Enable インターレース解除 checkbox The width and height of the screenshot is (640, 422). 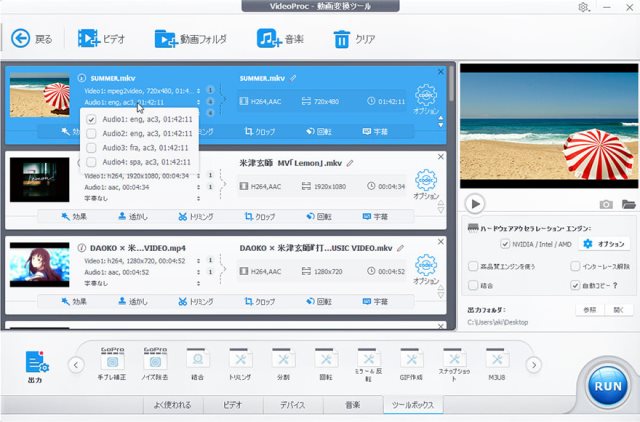[575, 266]
